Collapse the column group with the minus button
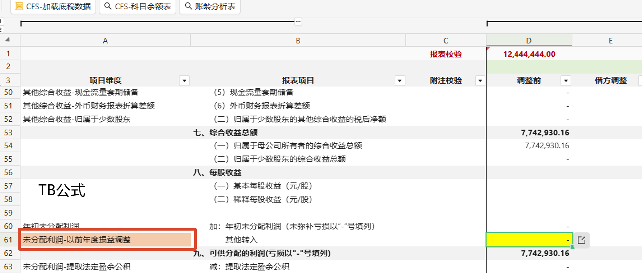Viewport: 644px width, 278px height. coord(298,21)
